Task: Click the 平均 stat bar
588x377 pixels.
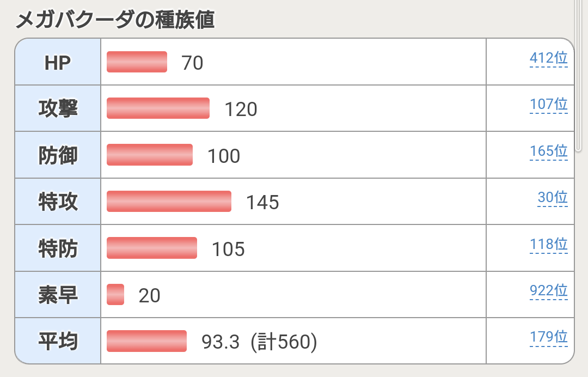Action: [x=146, y=341]
